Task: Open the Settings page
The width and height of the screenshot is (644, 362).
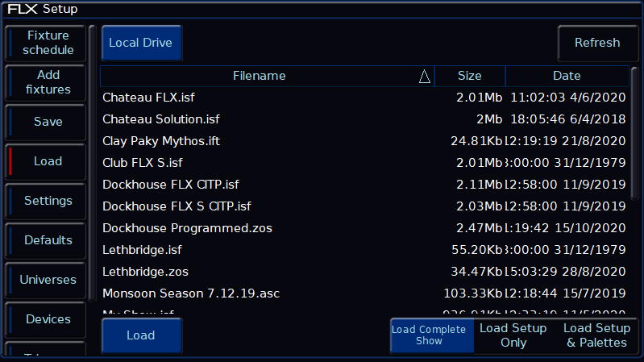Action: [46, 201]
